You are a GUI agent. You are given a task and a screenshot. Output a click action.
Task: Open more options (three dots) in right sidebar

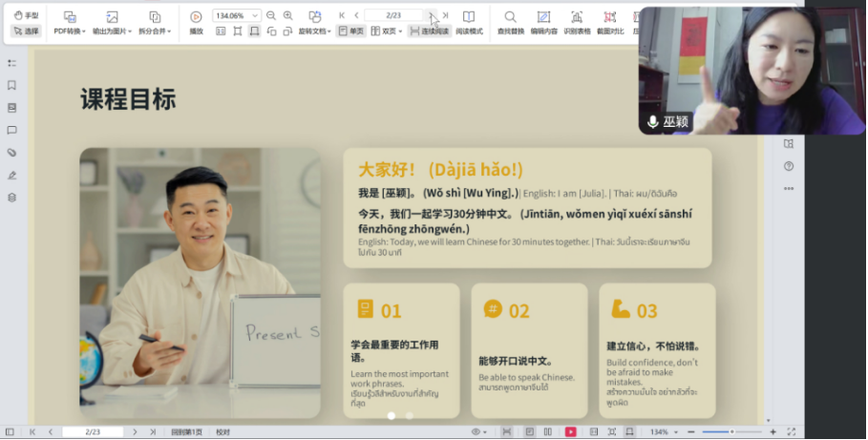tap(789, 189)
